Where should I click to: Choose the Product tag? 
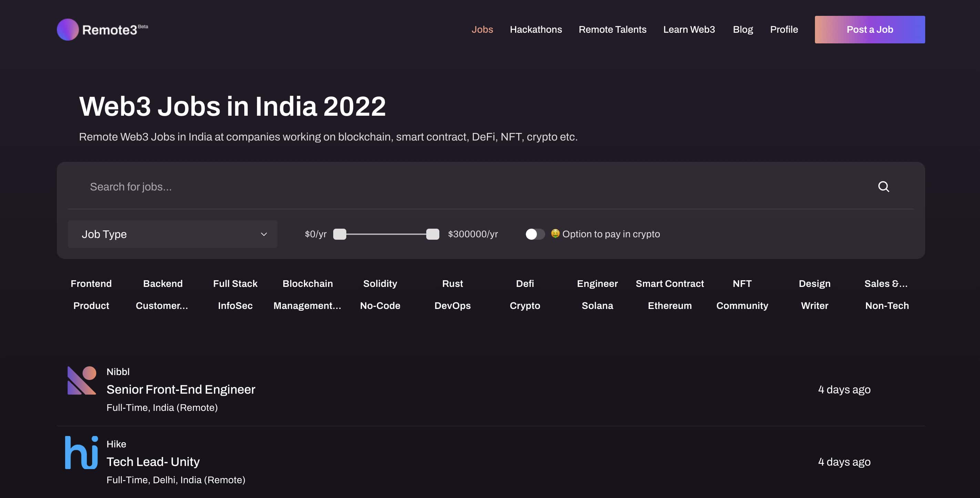tap(91, 305)
